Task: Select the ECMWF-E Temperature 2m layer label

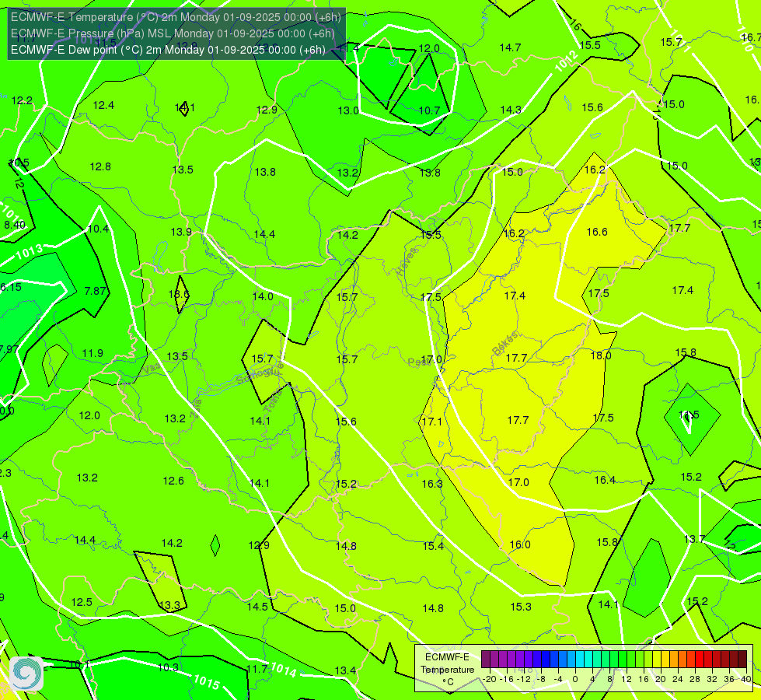Action: pyautogui.click(x=176, y=17)
